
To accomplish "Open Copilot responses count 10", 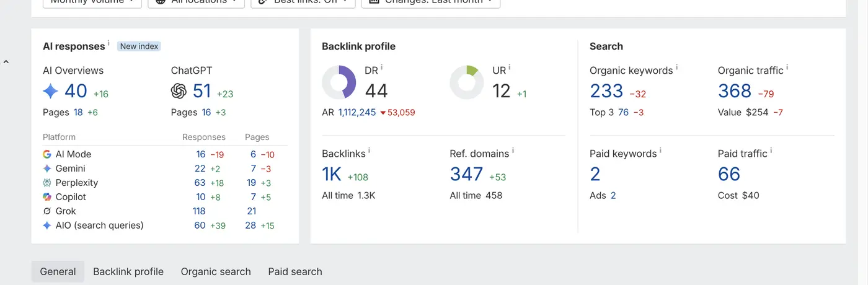I will coord(201,197).
